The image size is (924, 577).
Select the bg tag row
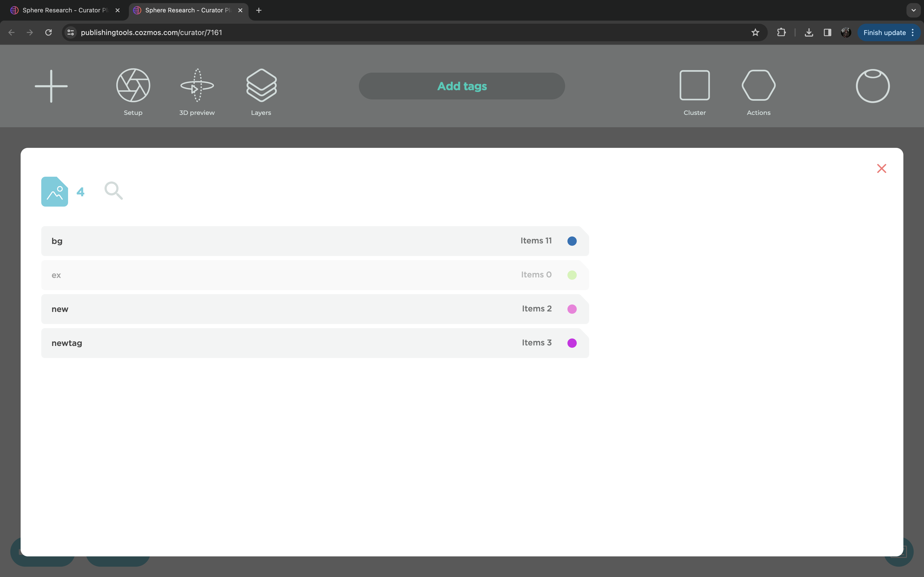(x=267, y=241)
